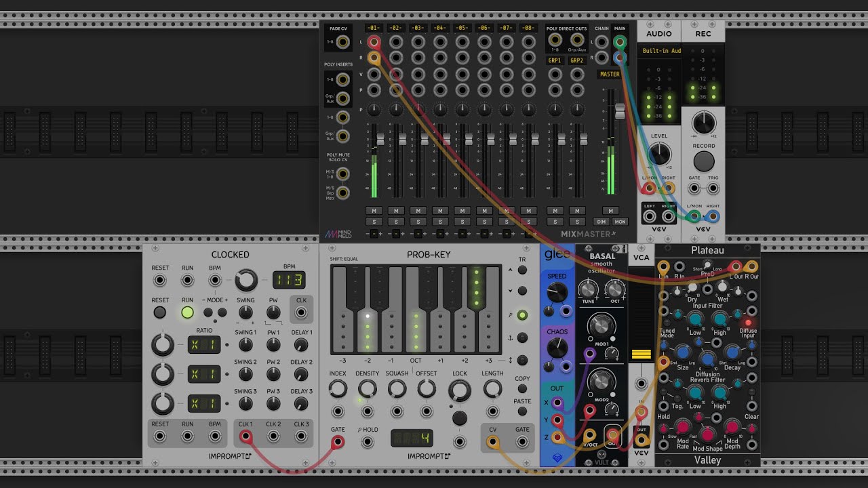Click the SWING 1 knob on Clocked
Screen dimensions: 868x488
point(245,346)
